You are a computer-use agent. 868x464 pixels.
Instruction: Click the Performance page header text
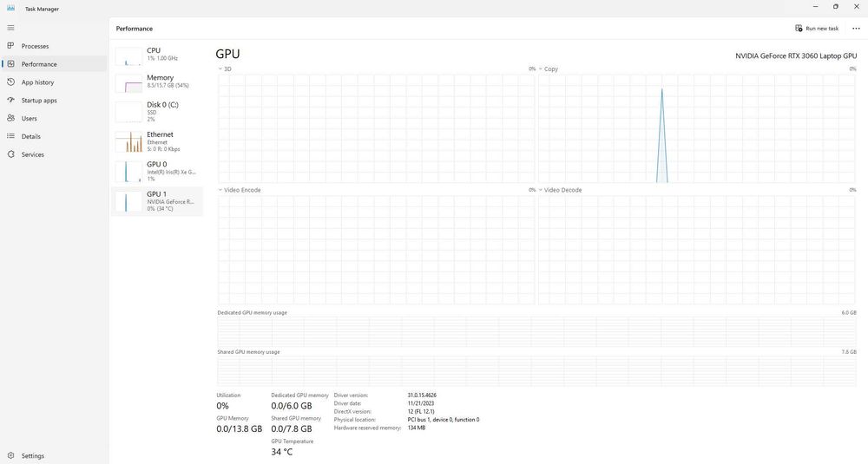tap(135, 29)
